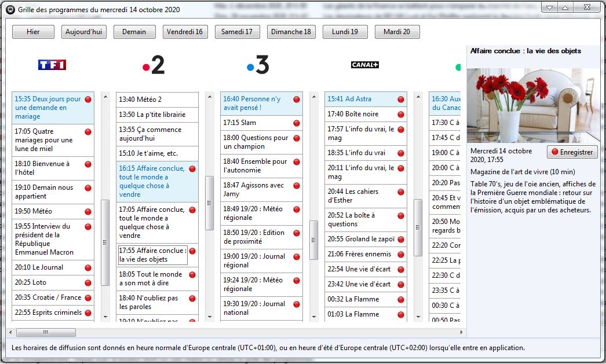
Task: Click the Canal+ channel logo
Action: pos(365,65)
